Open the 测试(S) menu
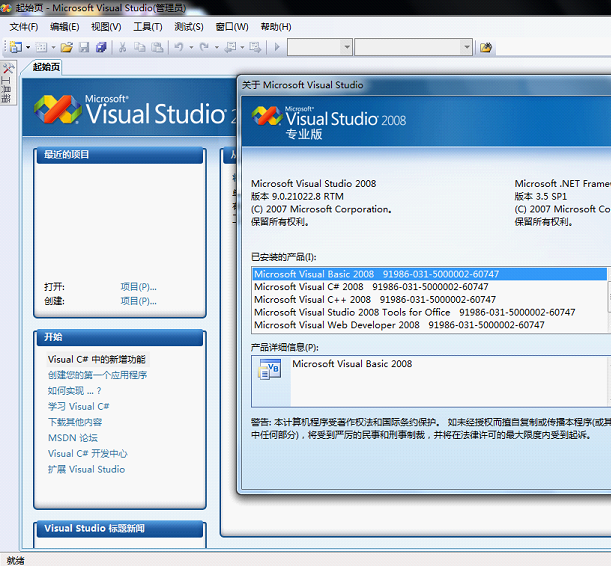 point(189,27)
